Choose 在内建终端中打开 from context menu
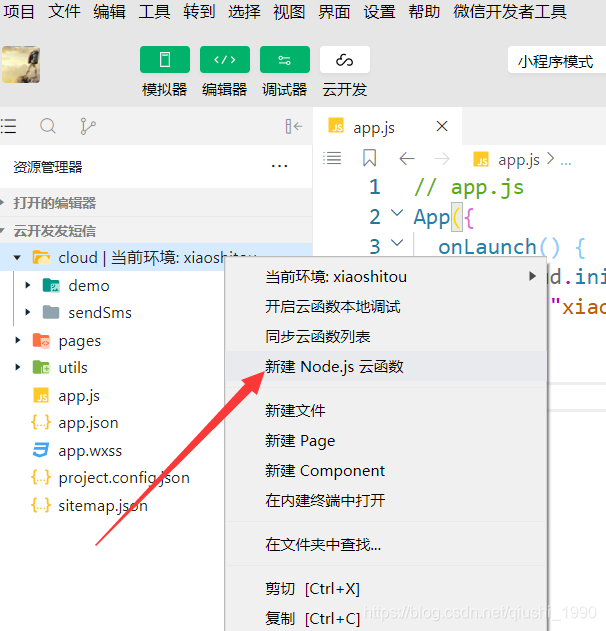This screenshot has height=631, width=606. pos(385,500)
